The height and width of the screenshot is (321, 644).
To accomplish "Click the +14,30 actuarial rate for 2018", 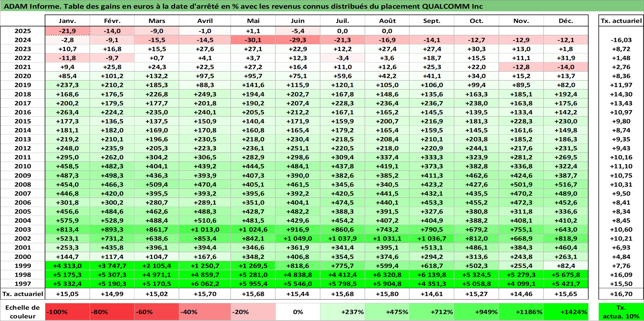I will point(621,94).
